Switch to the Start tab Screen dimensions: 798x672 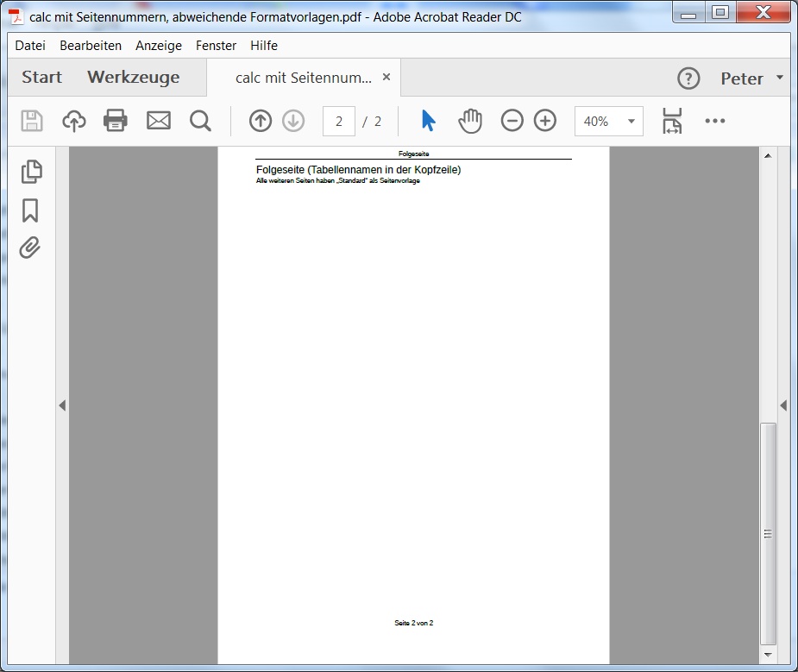(41, 78)
